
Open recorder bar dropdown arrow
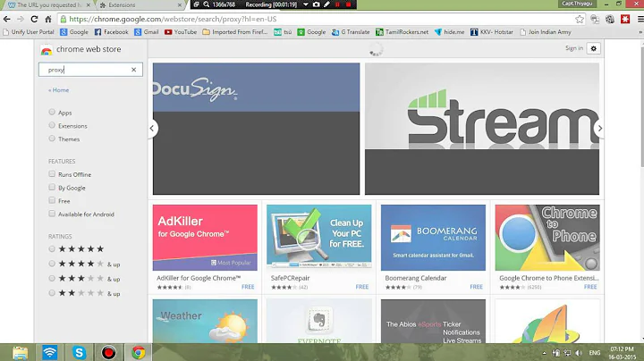click(306, 4)
